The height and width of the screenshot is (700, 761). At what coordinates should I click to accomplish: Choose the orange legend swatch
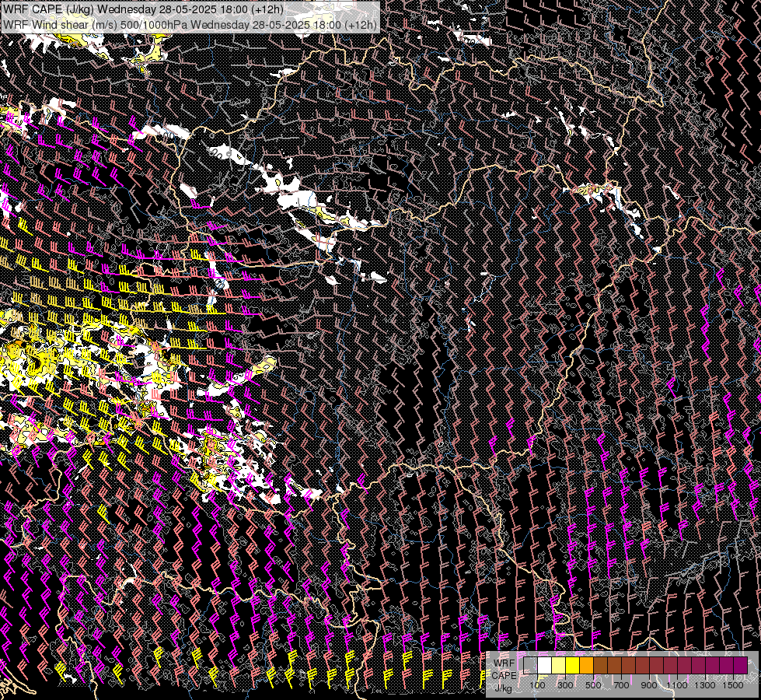pos(586,665)
